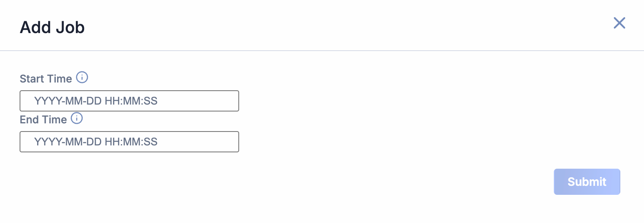Click the Add Job dialog title
This screenshot has height=223, width=644.
click(x=52, y=27)
